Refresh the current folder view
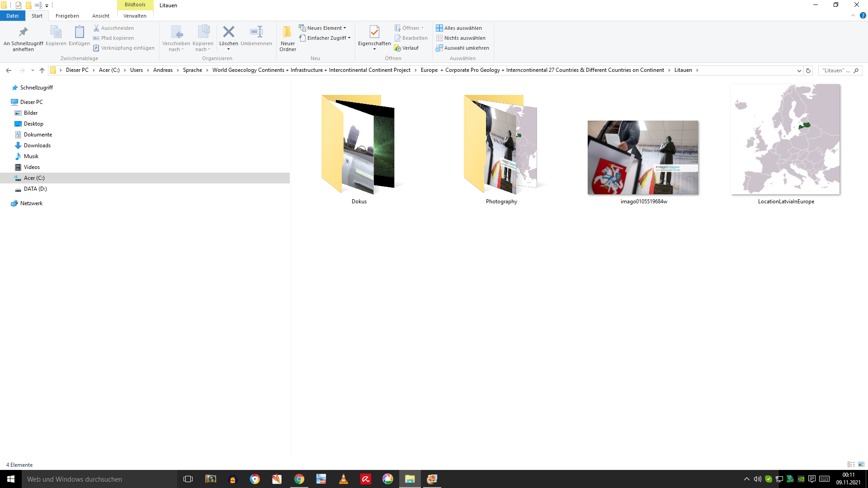Viewport: 868px width, 488px height. click(808, 70)
